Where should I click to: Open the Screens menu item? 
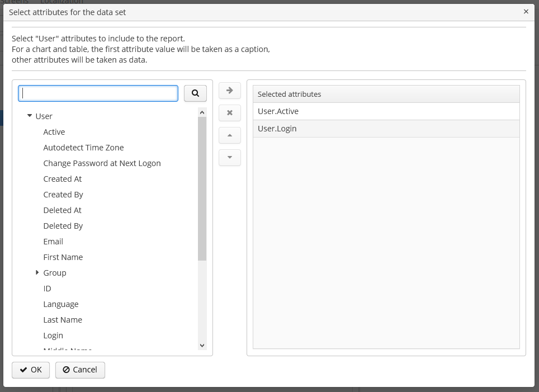[16, 2]
